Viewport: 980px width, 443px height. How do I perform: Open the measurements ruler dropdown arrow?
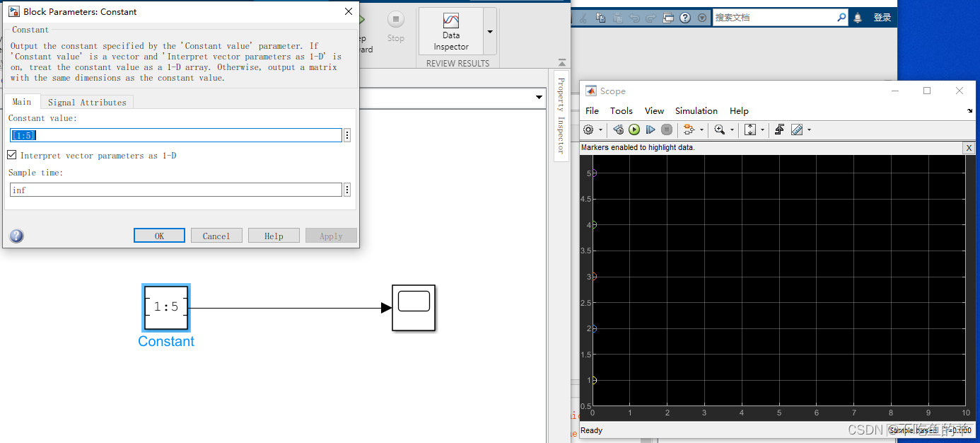click(x=809, y=130)
